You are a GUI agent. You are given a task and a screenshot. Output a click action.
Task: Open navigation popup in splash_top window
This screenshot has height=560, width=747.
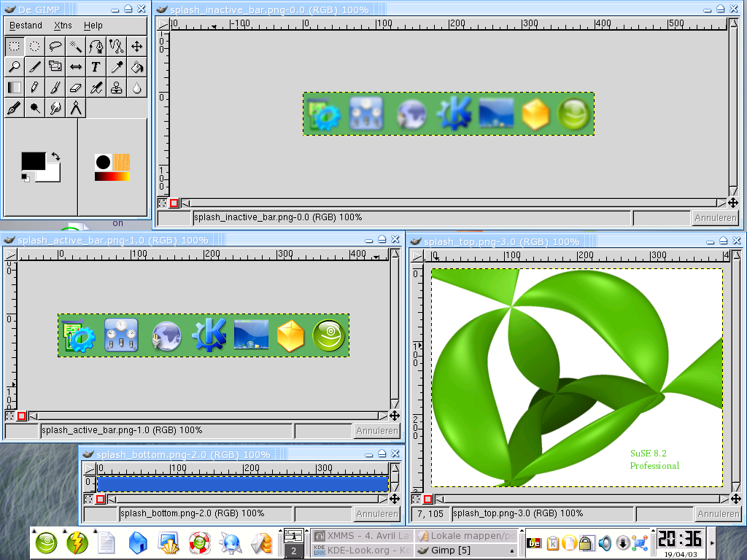tap(736, 499)
